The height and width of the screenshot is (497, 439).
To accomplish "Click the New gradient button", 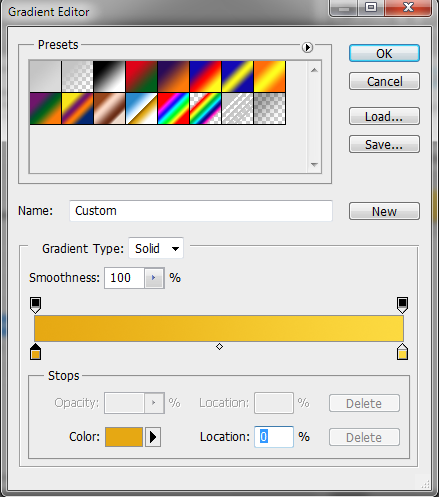I will coord(384,211).
